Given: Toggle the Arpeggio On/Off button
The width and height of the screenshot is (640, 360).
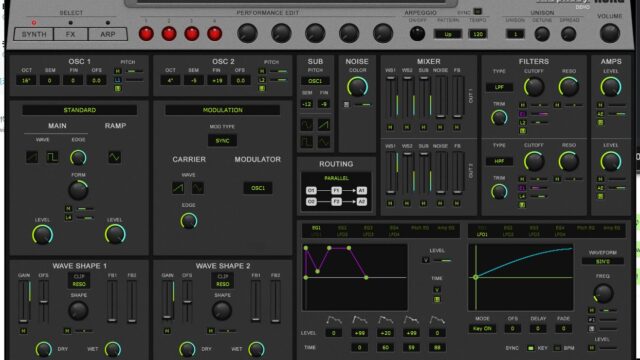Looking at the screenshot, I should 417,34.
